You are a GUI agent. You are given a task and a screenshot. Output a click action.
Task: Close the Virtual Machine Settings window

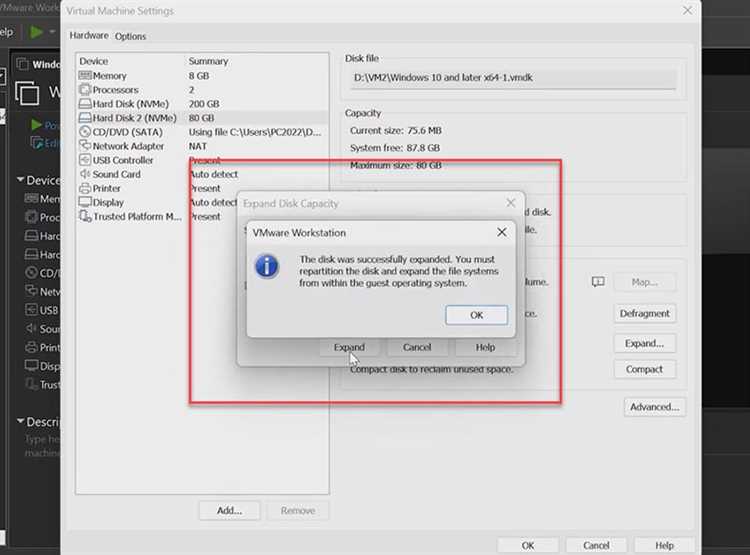tap(687, 11)
